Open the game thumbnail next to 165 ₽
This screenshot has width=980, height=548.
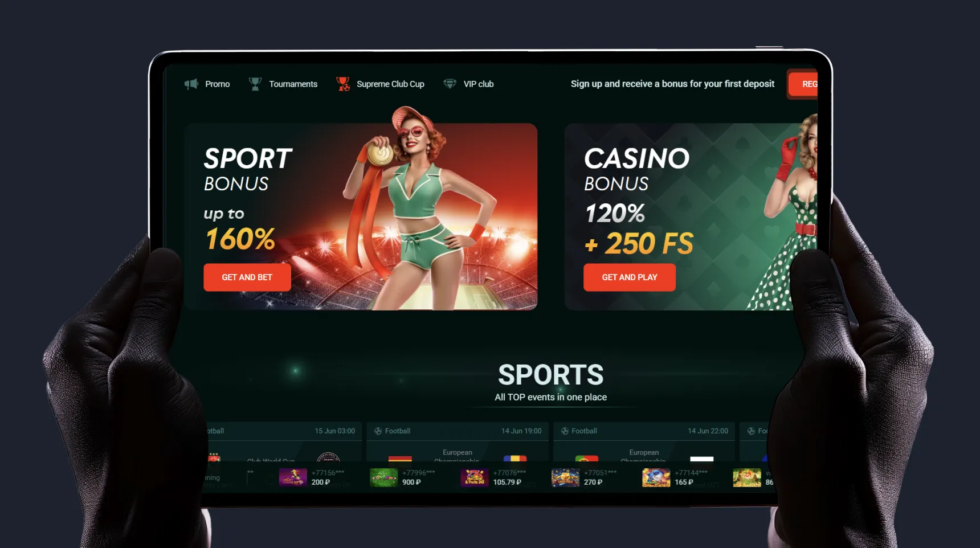[x=656, y=477]
